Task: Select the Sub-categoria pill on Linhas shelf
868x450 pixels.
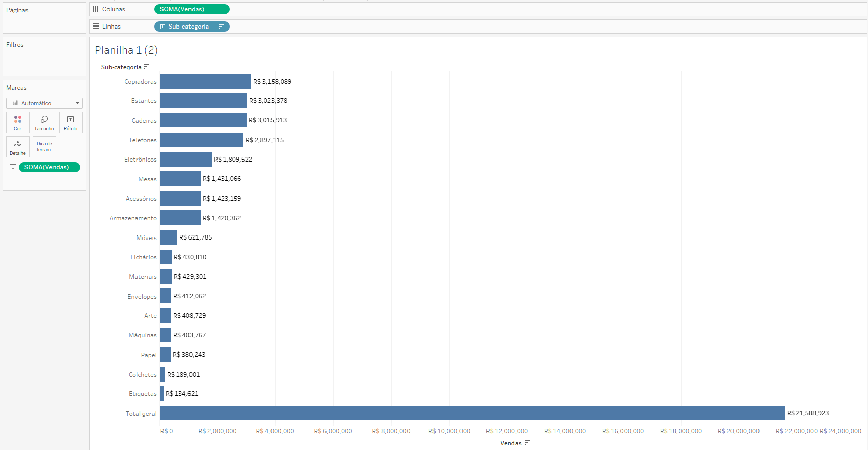Action: [x=192, y=27]
